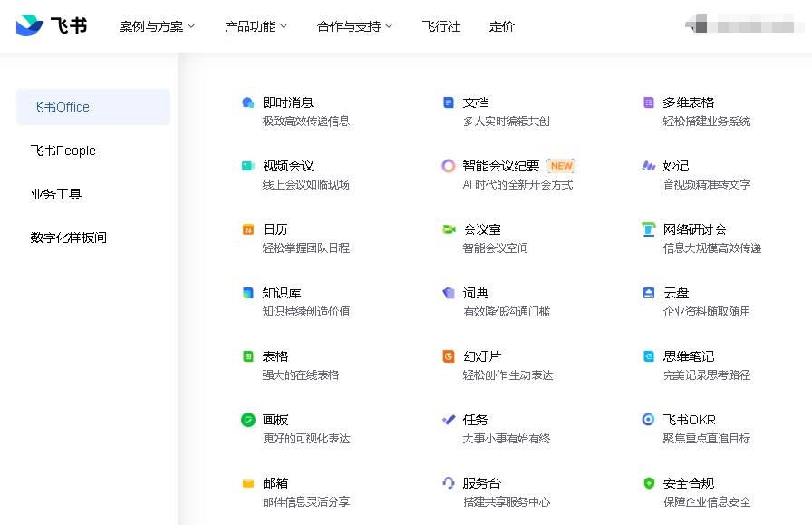Open the 文档 product link
The image size is (812, 525).
476,102
